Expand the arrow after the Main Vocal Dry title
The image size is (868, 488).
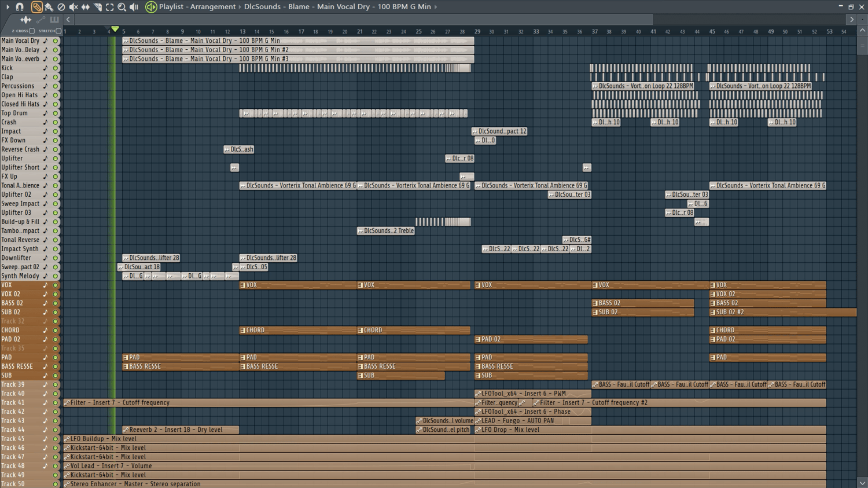click(436, 7)
